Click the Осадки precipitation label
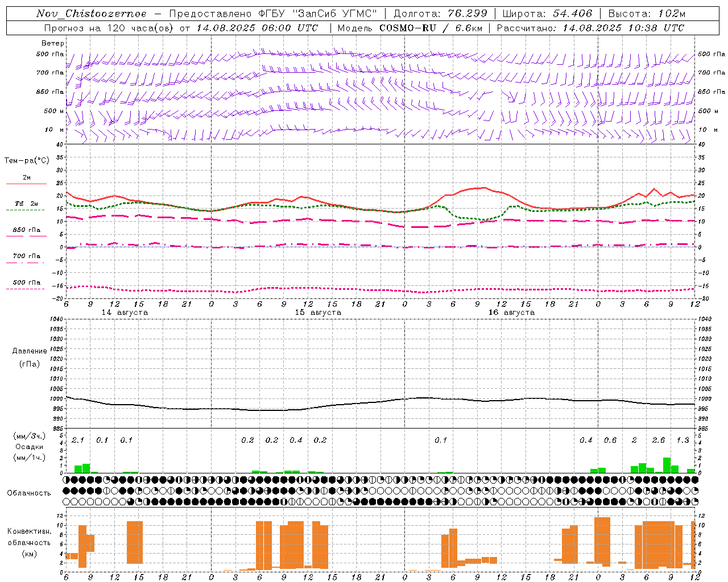The height and width of the screenshot is (582, 728). (30, 447)
